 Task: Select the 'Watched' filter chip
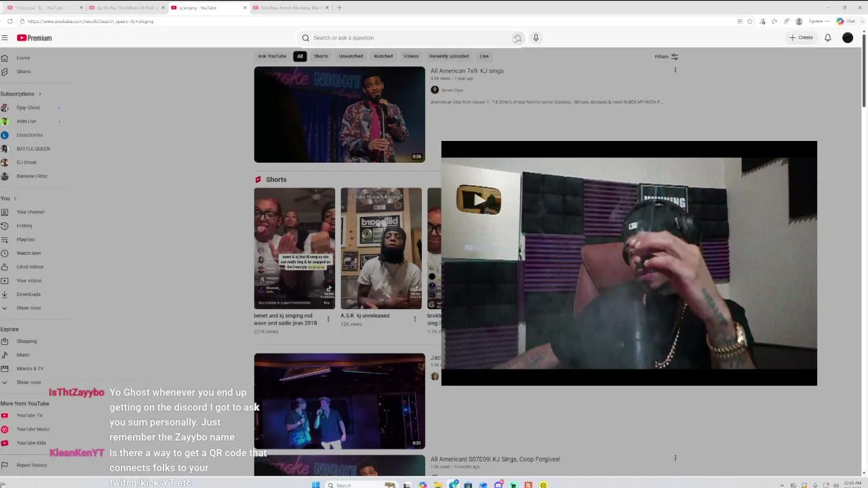pos(383,56)
